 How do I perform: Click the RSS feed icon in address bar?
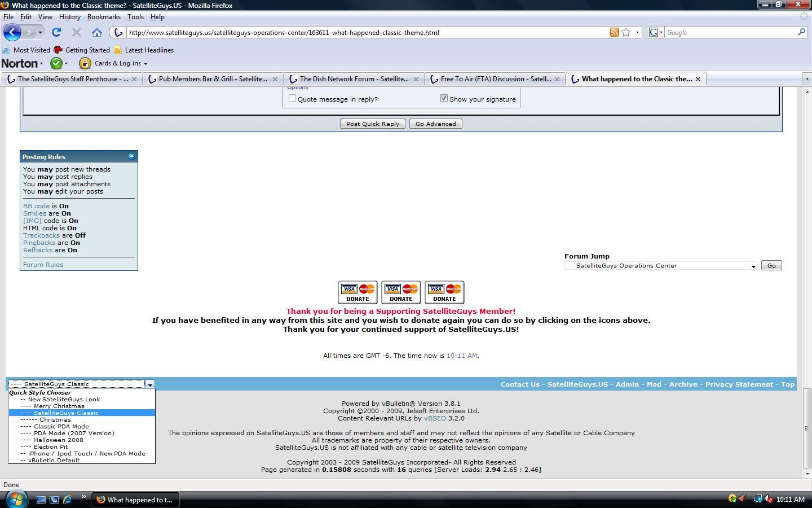(x=615, y=32)
